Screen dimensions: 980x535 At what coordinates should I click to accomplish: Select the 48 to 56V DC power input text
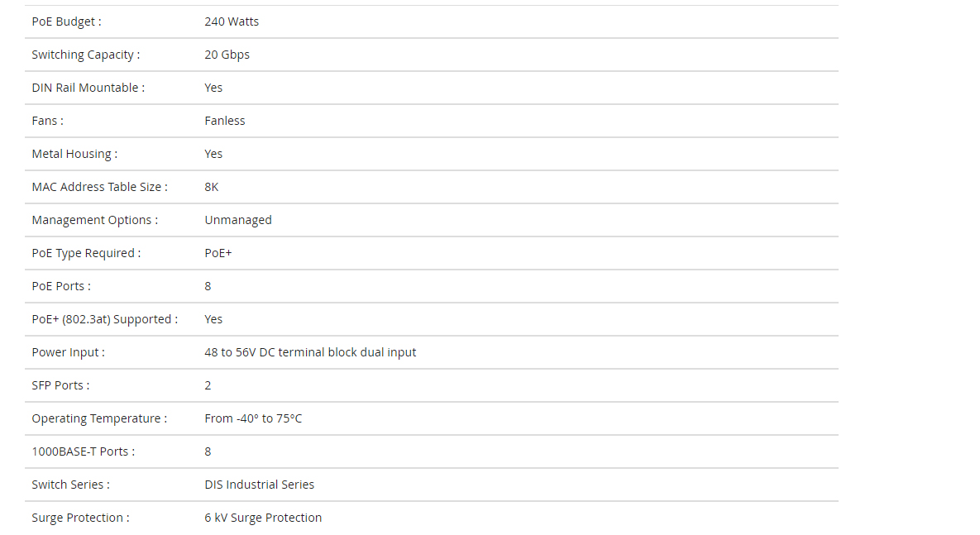pos(310,352)
